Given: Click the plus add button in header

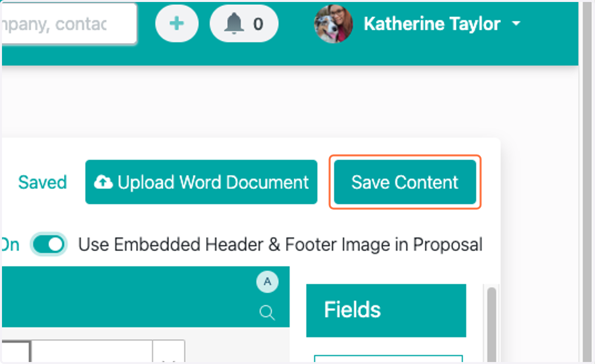Looking at the screenshot, I should coord(177,24).
